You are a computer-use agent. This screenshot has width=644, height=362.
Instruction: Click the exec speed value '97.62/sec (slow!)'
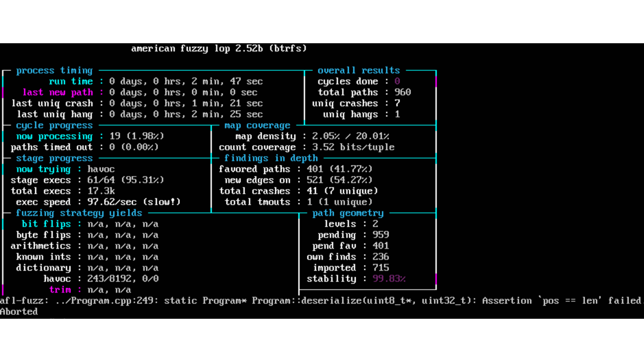pyautogui.click(x=134, y=202)
